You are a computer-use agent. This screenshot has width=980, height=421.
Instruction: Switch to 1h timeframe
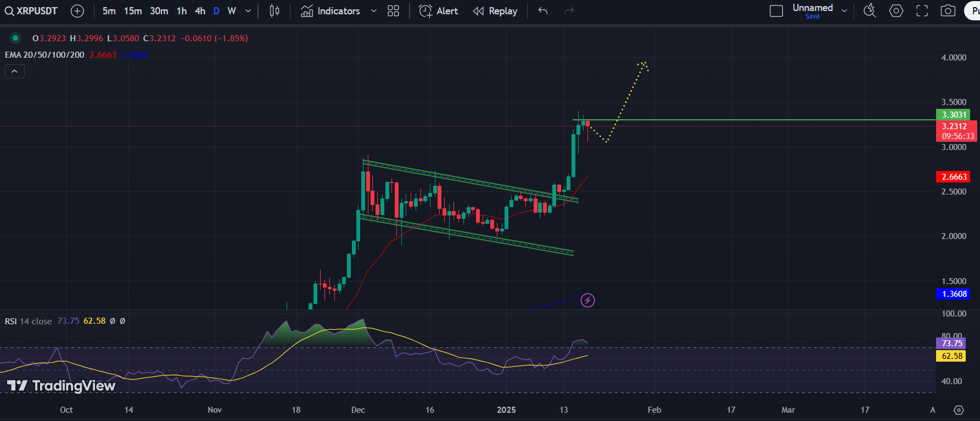click(x=182, y=11)
